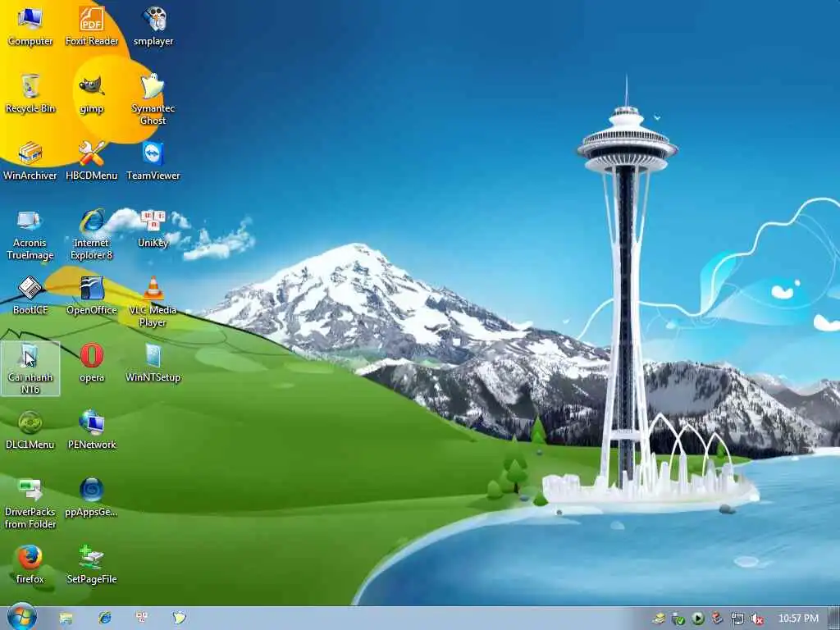Click the UniKey desktop shortcut
The image size is (840, 630).
click(x=153, y=229)
